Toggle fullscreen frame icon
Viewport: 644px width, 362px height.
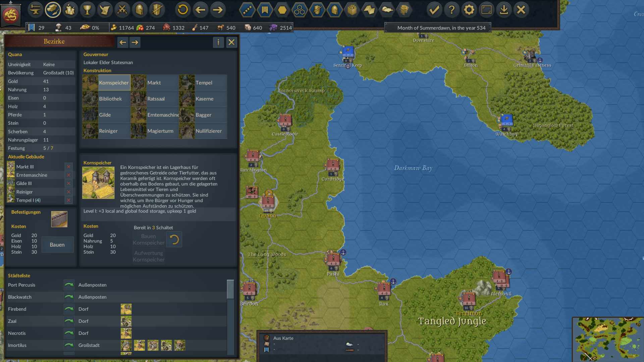(486, 10)
